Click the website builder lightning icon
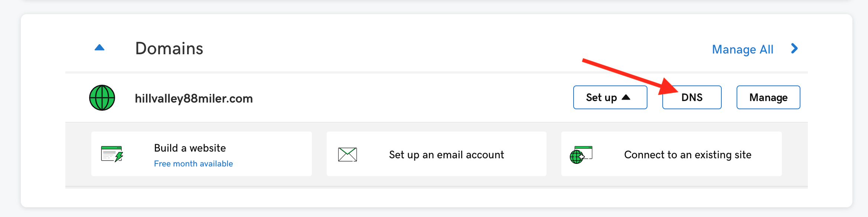The height and width of the screenshot is (217, 868). 112,154
